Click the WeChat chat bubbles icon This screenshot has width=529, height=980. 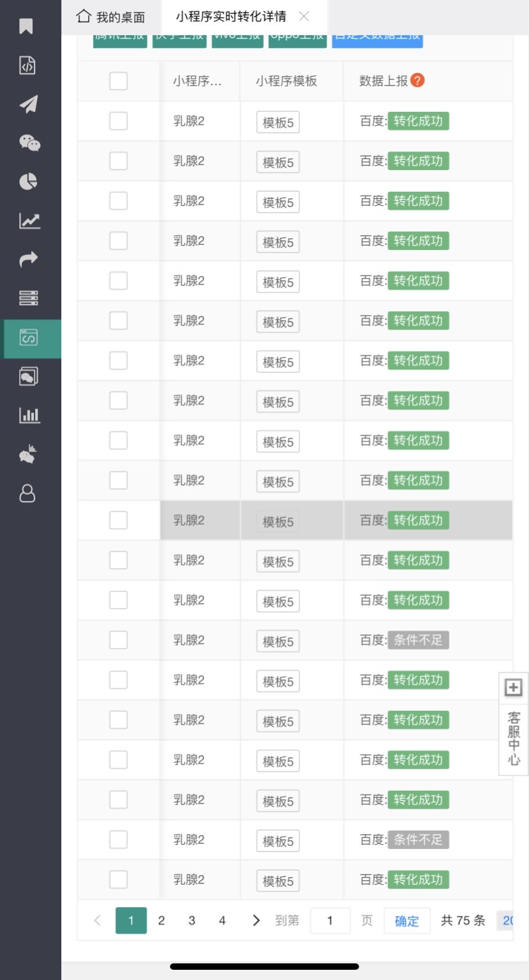point(29,143)
